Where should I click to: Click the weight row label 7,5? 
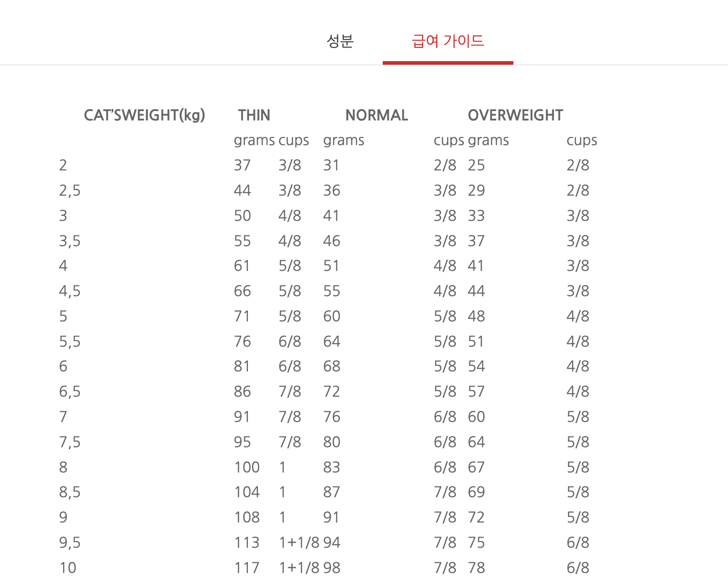pyautogui.click(x=70, y=442)
